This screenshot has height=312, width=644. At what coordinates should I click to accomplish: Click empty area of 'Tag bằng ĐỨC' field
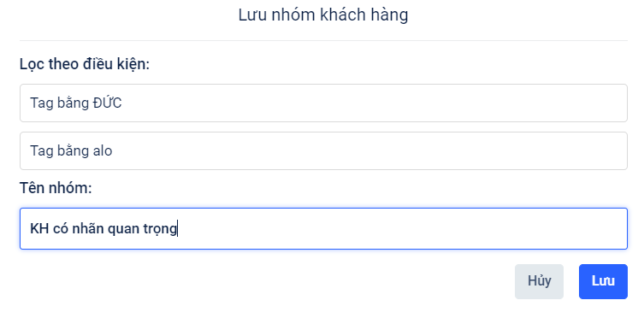[374, 103]
